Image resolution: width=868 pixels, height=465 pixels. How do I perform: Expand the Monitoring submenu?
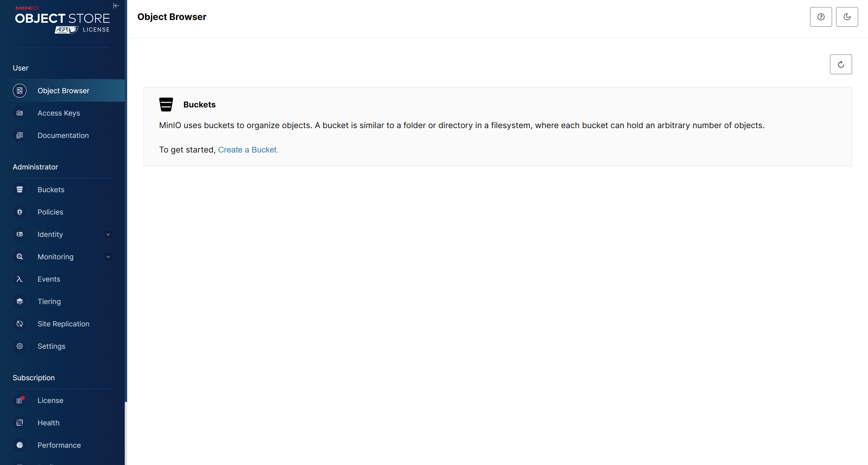point(108,257)
